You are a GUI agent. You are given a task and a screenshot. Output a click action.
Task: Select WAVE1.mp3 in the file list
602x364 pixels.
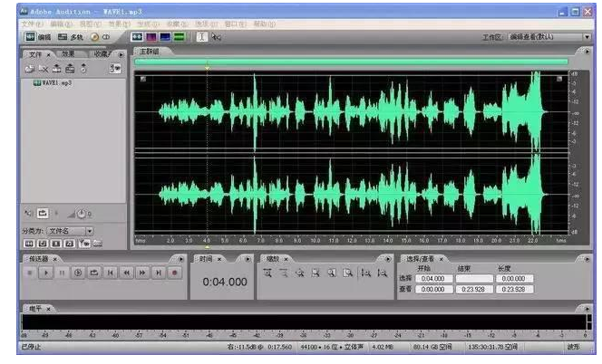point(53,82)
